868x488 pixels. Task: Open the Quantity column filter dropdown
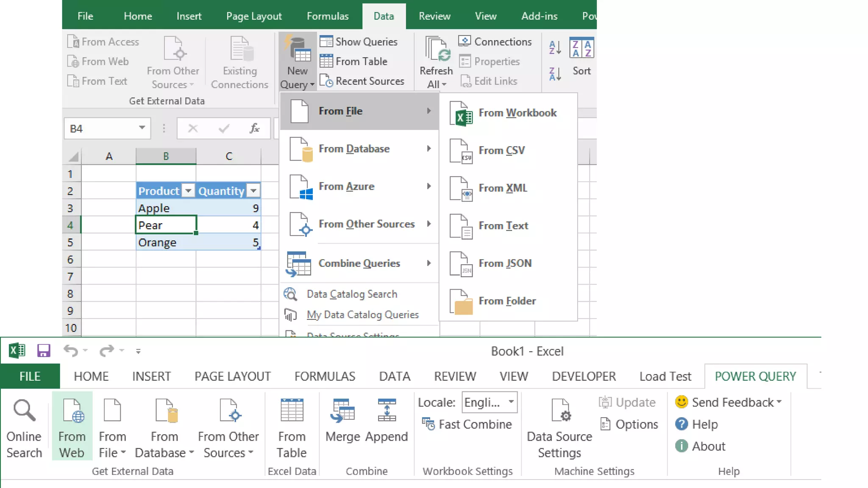coord(253,191)
